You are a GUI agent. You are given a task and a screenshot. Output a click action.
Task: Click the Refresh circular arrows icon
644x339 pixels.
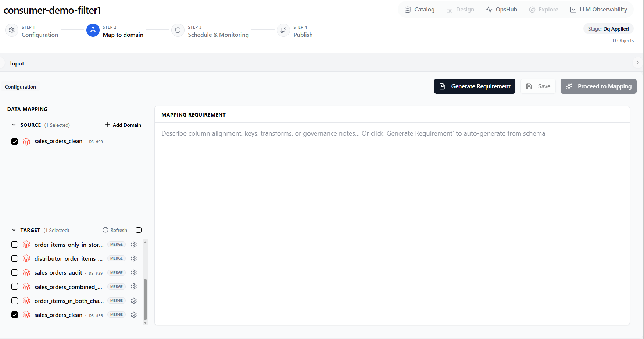(105, 230)
